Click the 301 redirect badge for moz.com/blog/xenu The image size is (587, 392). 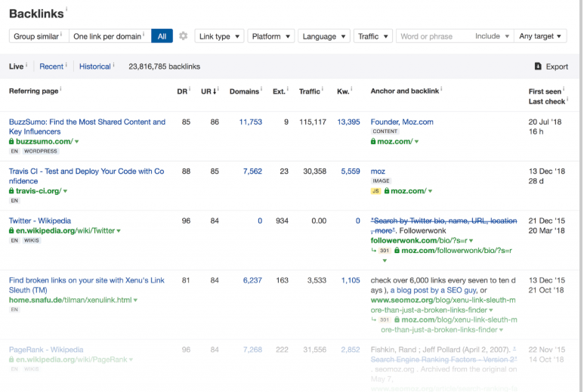[x=385, y=319]
